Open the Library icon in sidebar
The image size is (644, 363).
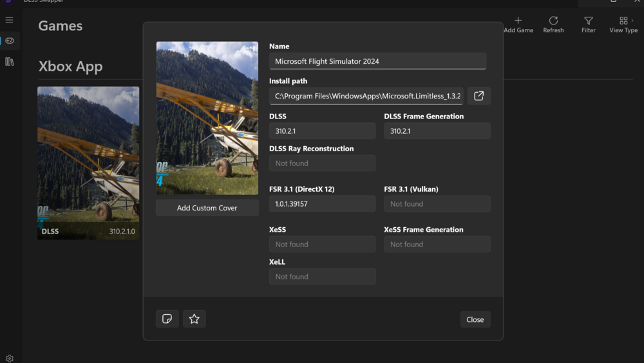tap(9, 62)
